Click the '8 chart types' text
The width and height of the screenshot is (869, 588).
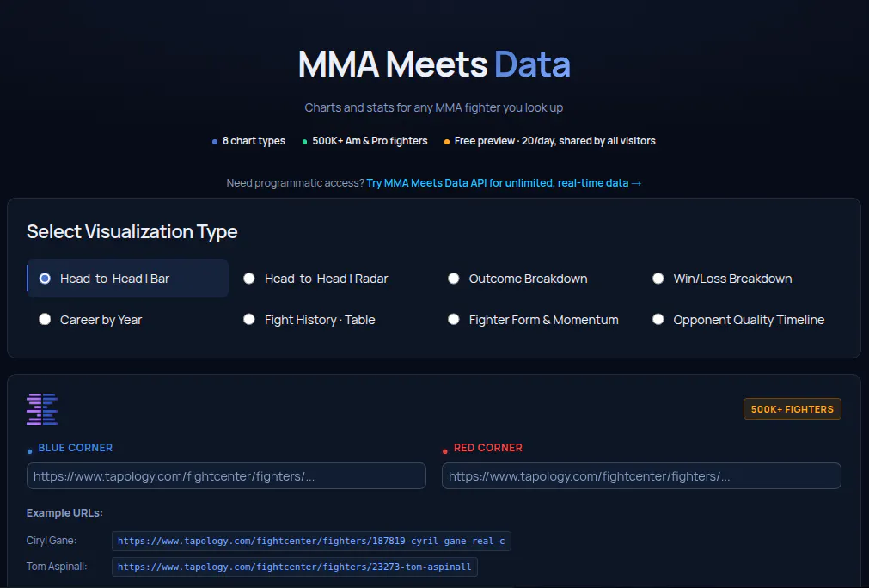click(254, 141)
